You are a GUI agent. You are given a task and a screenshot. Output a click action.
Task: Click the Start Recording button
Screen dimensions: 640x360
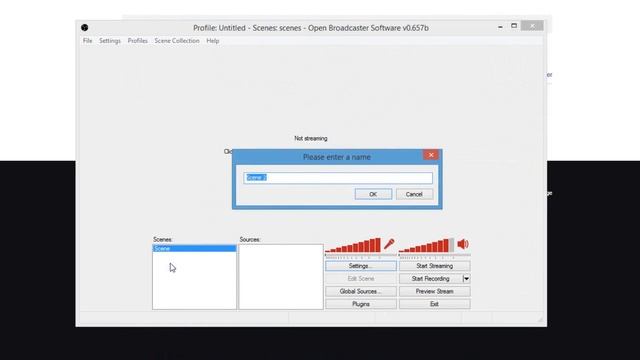[431, 279]
